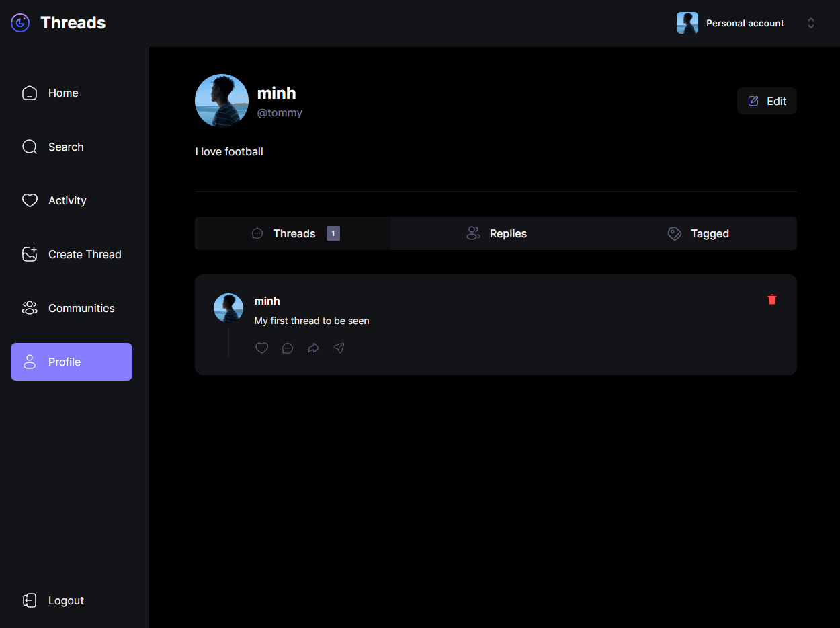Open Communities from the sidebar
This screenshot has width=840, height=628.
click(71, 308)
